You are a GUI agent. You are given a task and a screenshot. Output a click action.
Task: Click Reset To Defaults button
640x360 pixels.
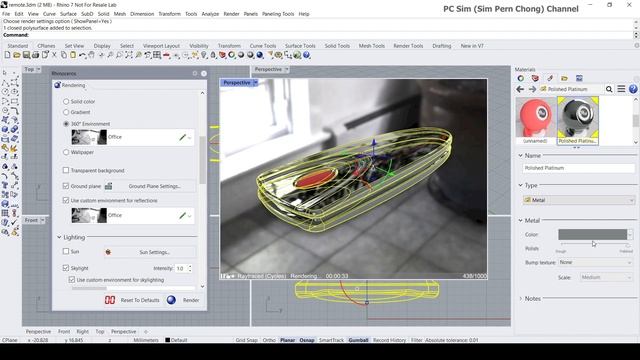click(x=132, y=300)
